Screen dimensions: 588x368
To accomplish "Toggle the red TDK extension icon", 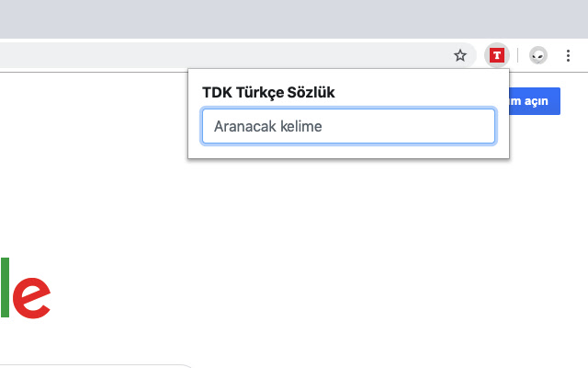I will [x=496, y=55].
